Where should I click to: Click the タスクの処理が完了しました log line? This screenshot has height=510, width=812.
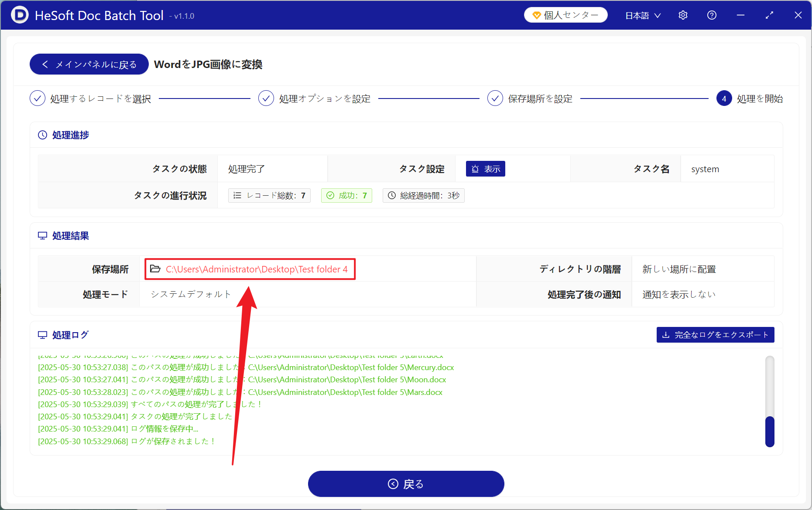coord(135,417)
